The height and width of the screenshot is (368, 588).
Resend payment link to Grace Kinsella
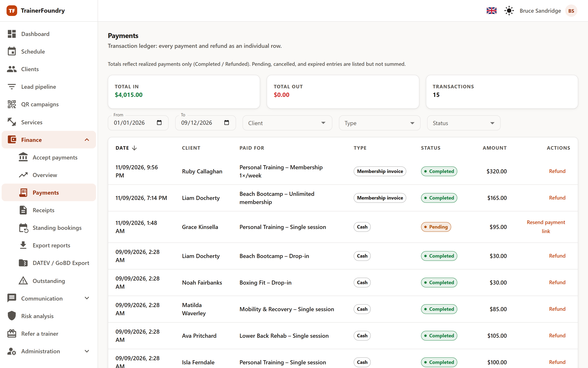546,227
